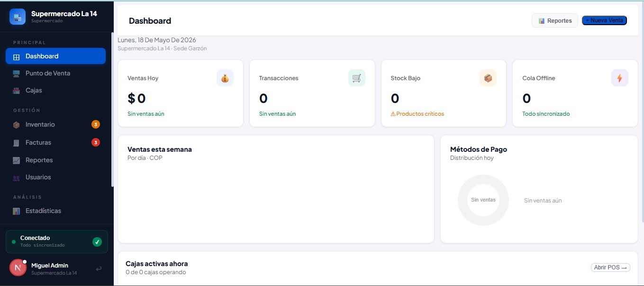The image size is (644, 286).
Task: Click the Reportes chart icon in sidebar
Action: pos(16,160)
